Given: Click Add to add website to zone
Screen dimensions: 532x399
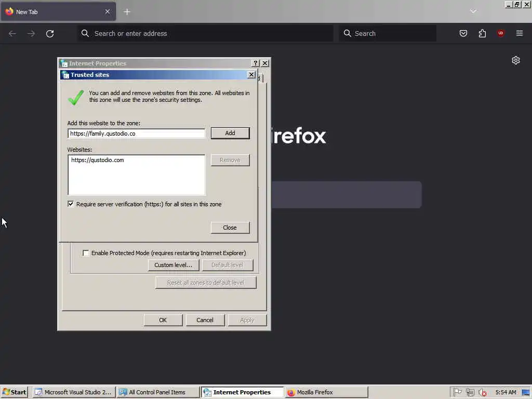Looking at the screenshot, I should (230, 133).
